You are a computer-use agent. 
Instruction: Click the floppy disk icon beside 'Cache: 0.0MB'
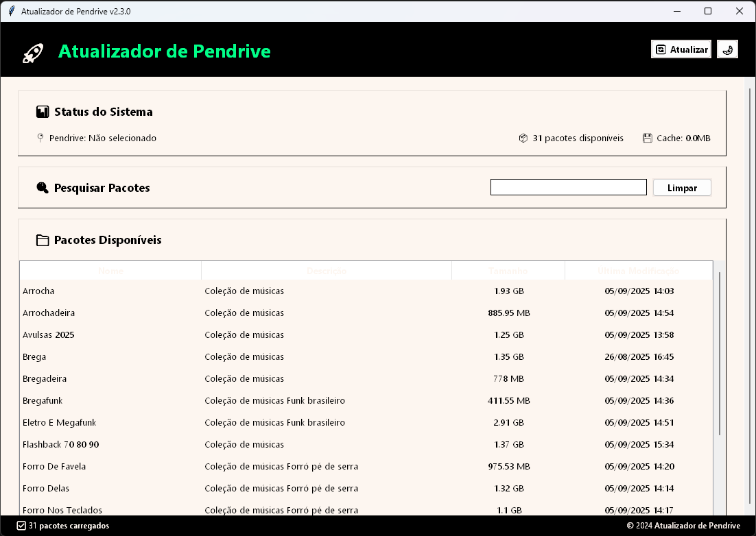(x=647, y=138)
